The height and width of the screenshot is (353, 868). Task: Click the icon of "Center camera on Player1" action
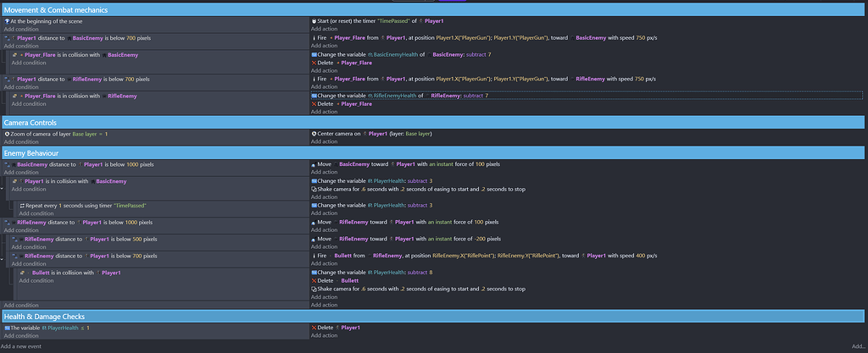tap(314, 134)
